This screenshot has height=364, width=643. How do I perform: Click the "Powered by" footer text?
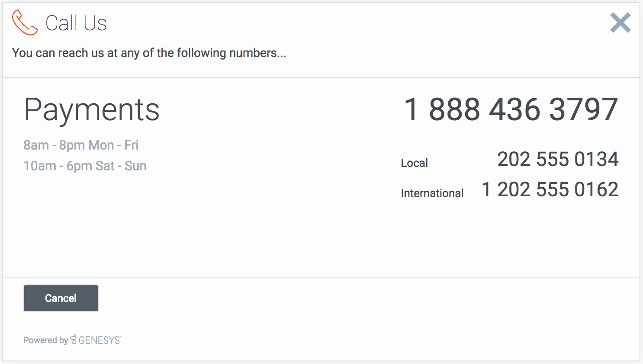(45, 340)
